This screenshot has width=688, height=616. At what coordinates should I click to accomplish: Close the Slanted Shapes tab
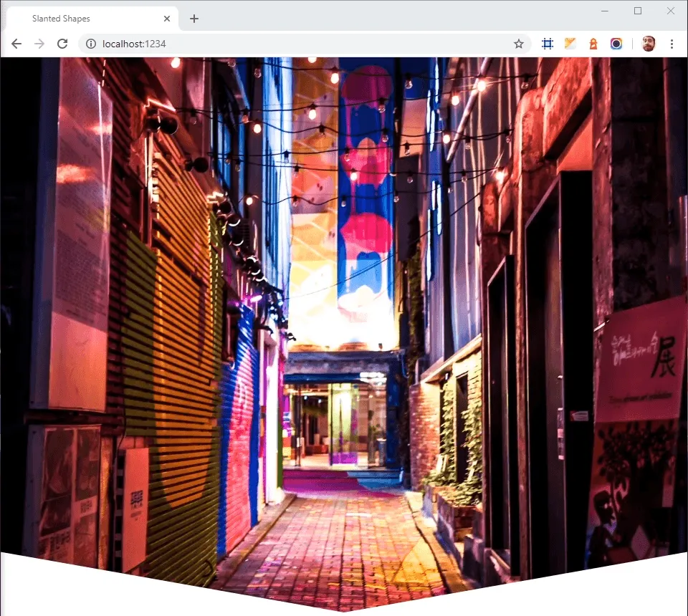[168, 19]
